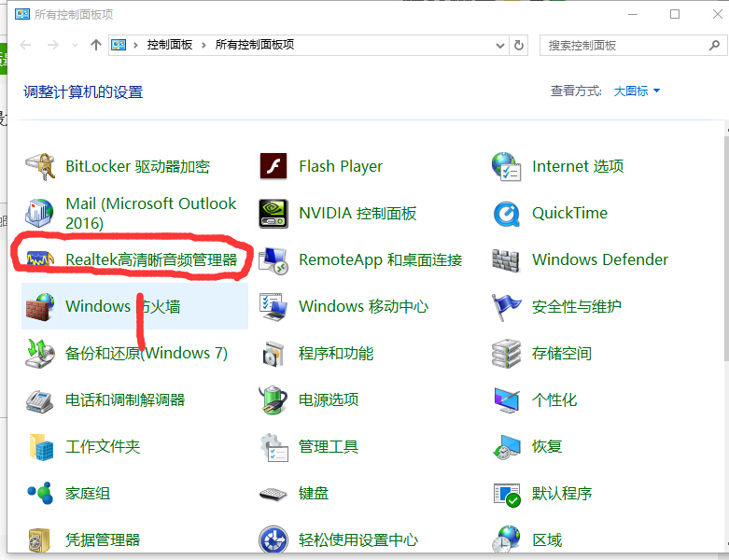Viewport: 729px width, 560px height.
Task: Click 所有控制面板项 in the address breadcrumb
Action: [254, 45]
